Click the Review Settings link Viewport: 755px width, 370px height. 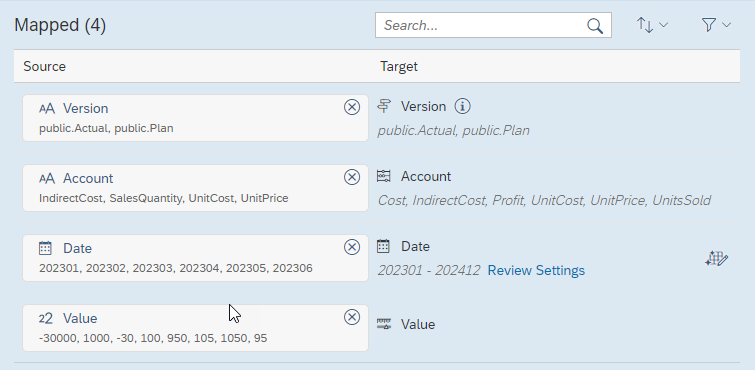(x=536, y=270)
